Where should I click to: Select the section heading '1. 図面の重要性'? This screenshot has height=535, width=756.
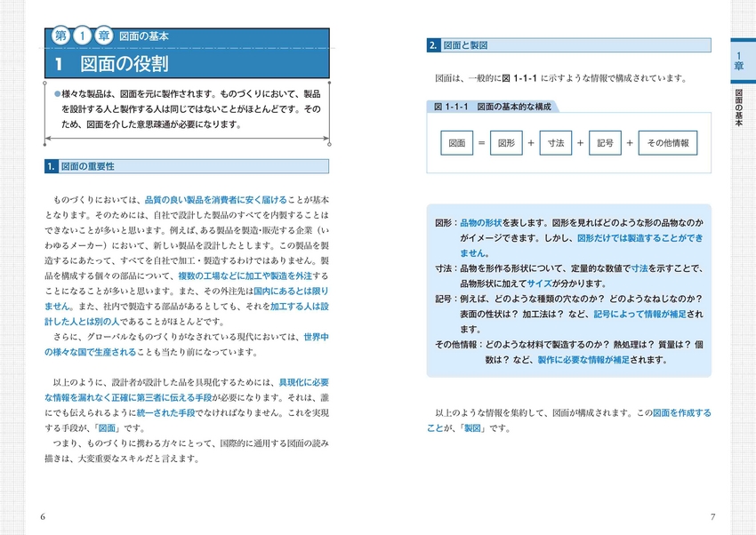tap(187, 166)
